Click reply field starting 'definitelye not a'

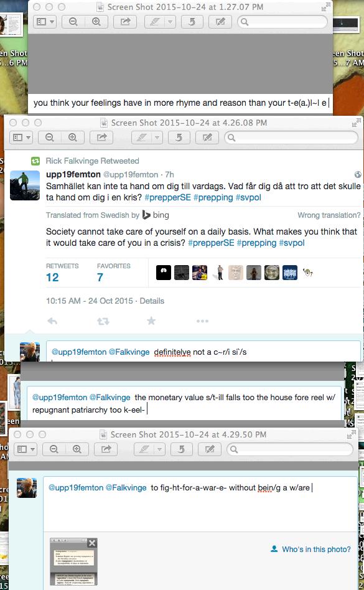203,352
